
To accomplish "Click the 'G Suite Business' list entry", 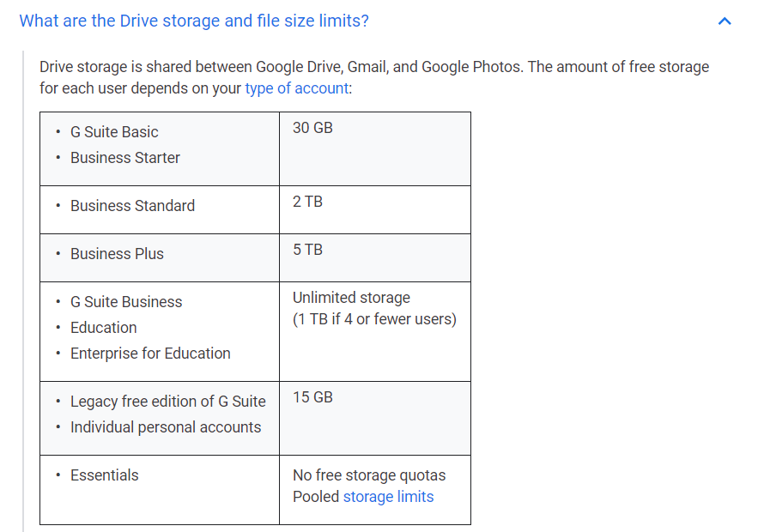I will (126, 302).
